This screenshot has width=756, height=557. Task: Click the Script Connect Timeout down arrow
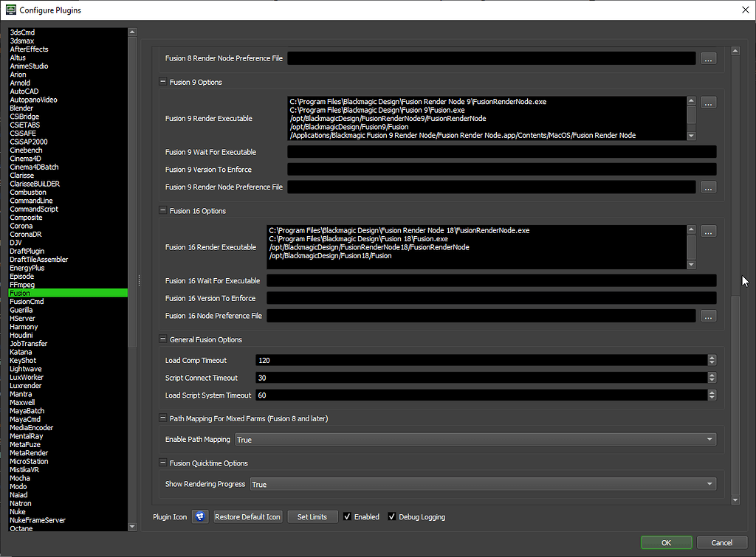tap(711, 380)
